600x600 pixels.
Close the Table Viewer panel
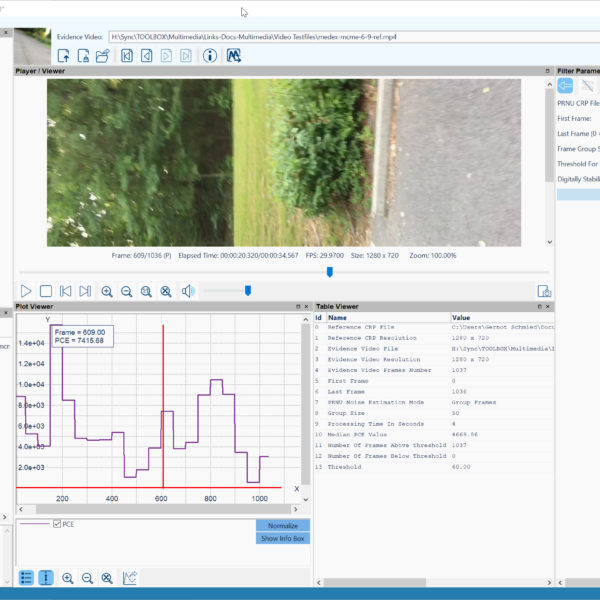pyautogui.click(x=548, y=307)
